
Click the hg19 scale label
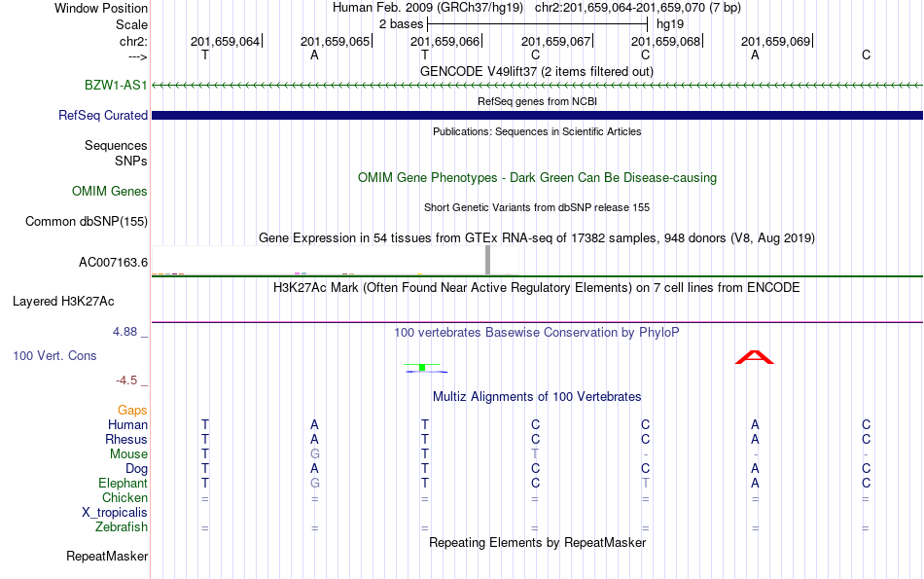point(670,24)
